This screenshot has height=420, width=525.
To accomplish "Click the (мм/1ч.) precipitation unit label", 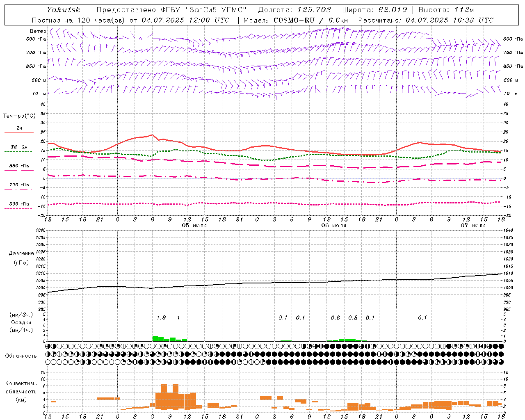I will coord(21,330).
